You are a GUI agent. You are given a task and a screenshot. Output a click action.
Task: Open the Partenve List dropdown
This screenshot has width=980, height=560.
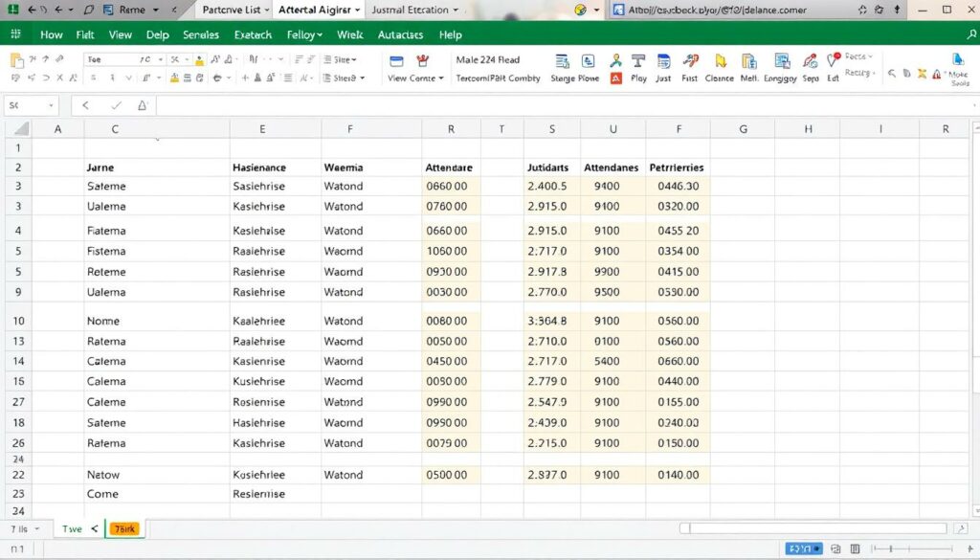pos(268,10)
